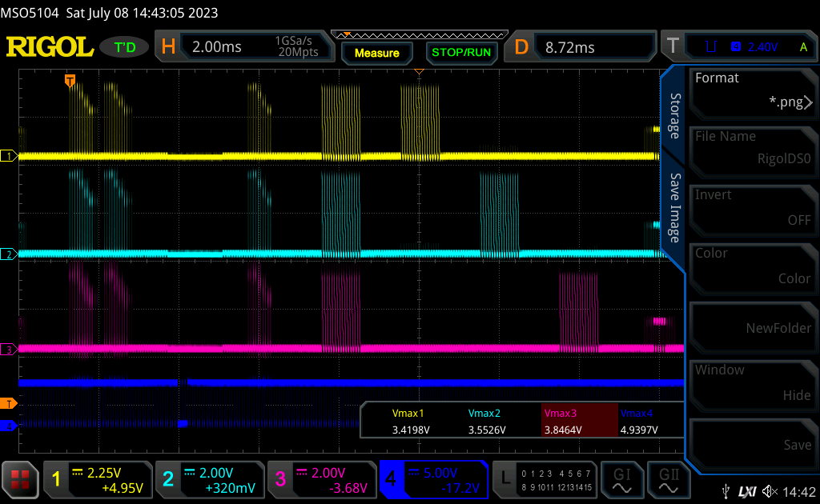
Task: Open the horizontal timebase 2.00ms setting
Action: point(244,47)
